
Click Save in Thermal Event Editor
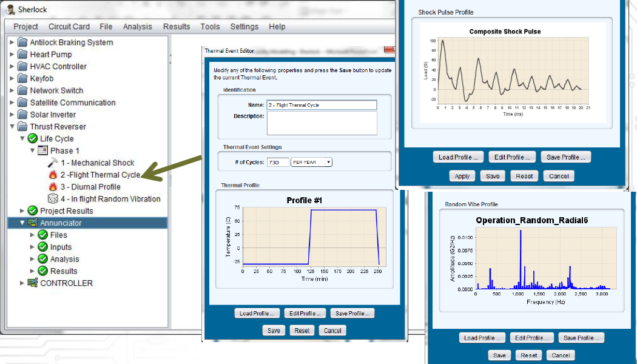pos(274,330)
